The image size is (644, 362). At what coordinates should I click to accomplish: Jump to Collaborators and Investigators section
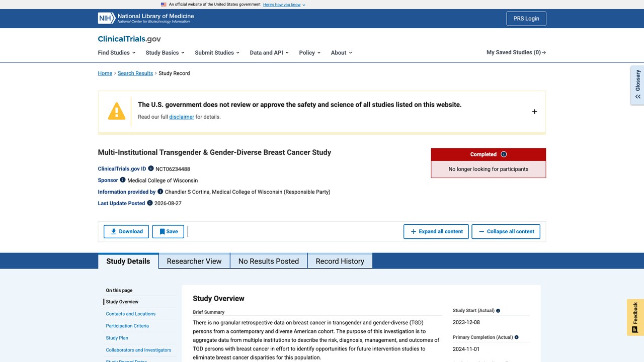coord(138,350)
